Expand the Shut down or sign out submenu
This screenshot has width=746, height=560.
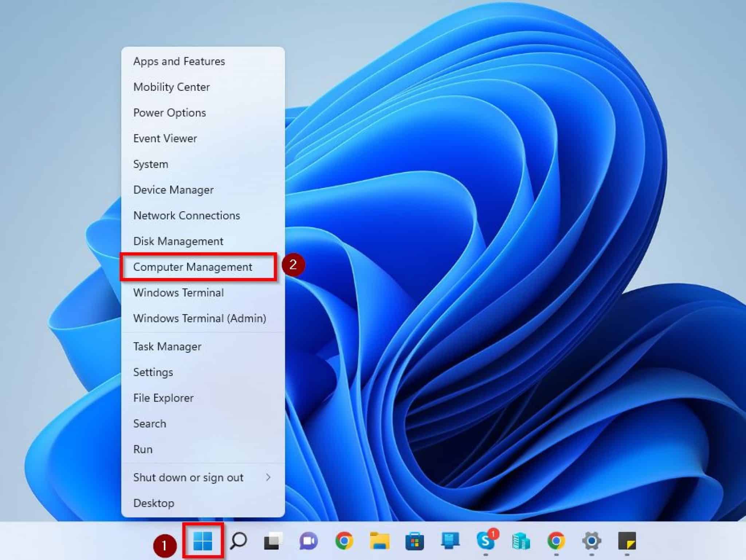(x=188, y=477)
